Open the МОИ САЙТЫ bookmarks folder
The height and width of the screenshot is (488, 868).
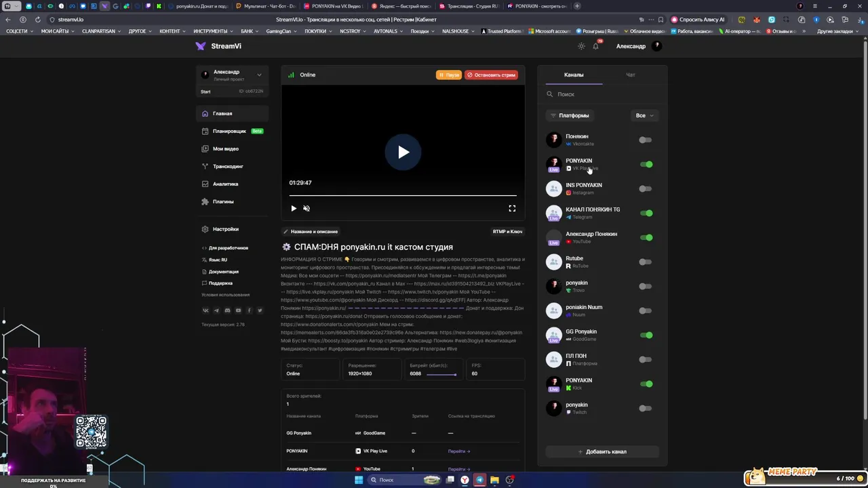(57, 31)
